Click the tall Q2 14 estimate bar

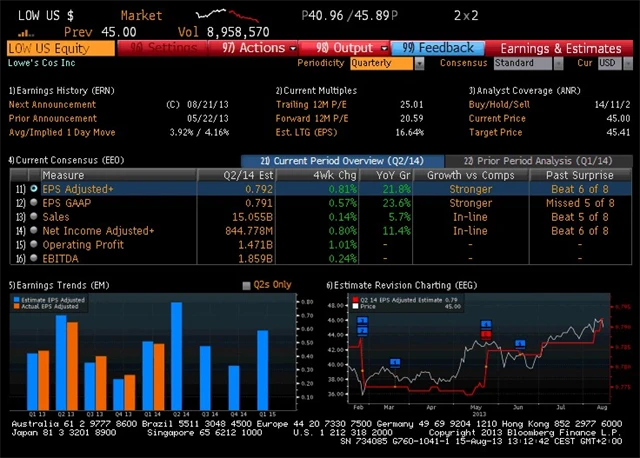coord(176,356)
